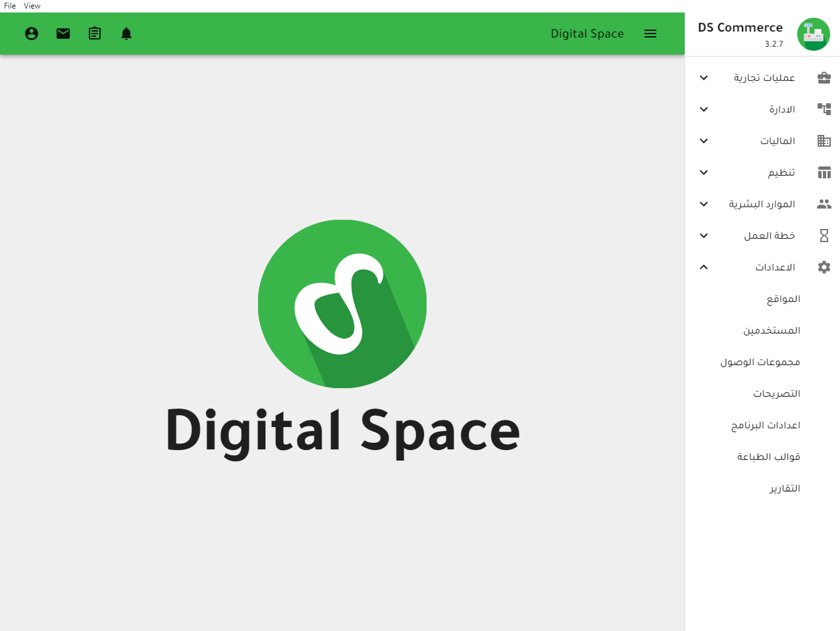Open المستخدمين settings page

point(772,330)
